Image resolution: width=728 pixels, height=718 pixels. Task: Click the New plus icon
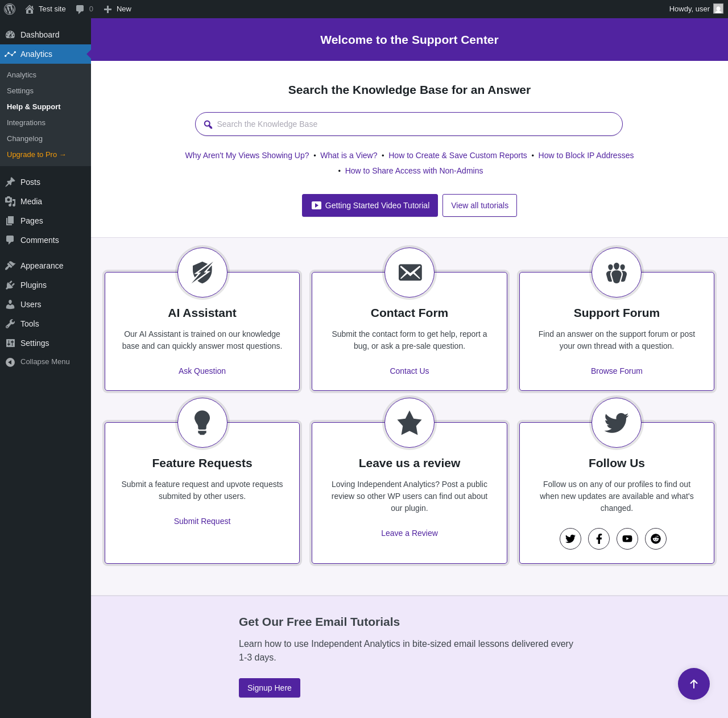point(107,9)
